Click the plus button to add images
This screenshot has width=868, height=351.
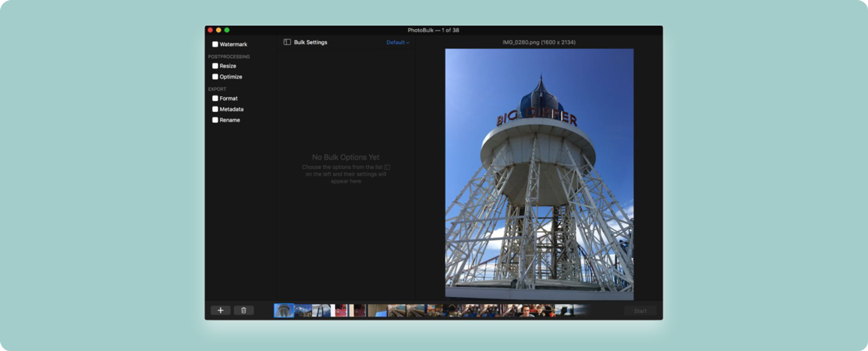220,310
